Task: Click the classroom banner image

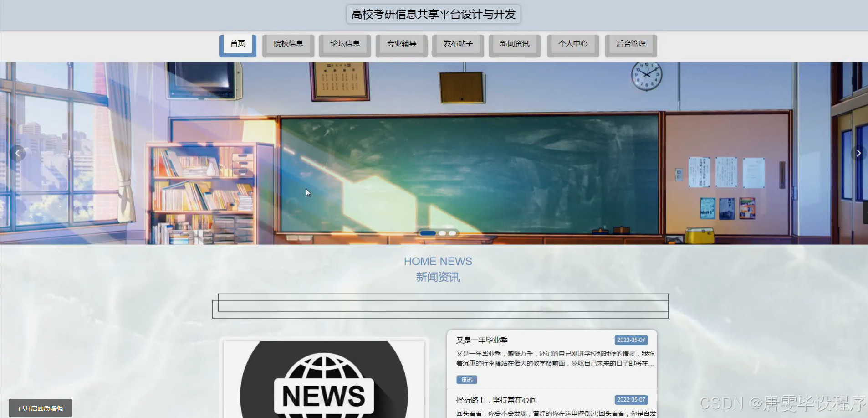Action: (434, 153)
